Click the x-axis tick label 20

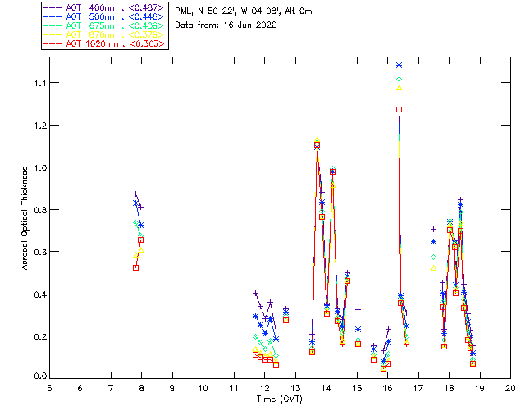[x=510, y=387]
